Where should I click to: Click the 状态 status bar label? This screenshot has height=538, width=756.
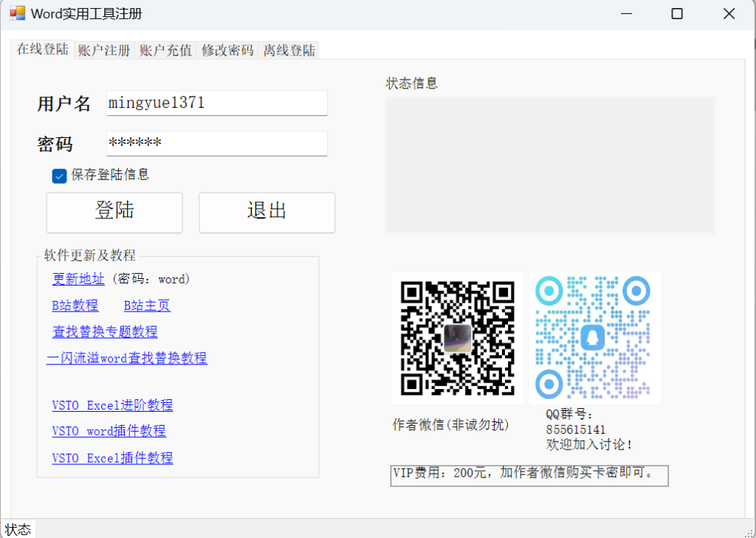click(18, 530)
